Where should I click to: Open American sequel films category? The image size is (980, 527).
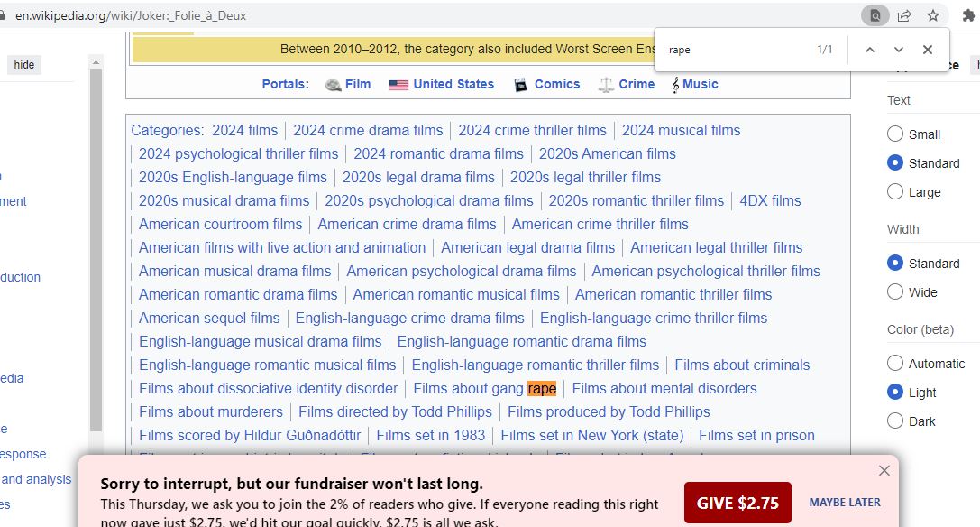pyautogui.click(x=209, y=318)
